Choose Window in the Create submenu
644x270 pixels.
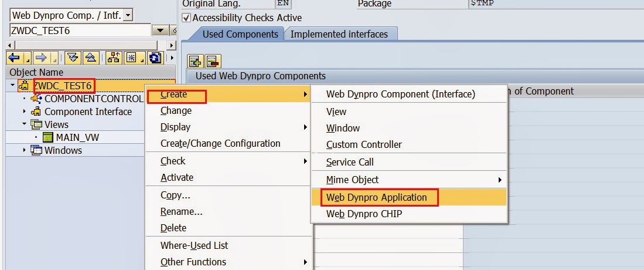click(408, 128)
